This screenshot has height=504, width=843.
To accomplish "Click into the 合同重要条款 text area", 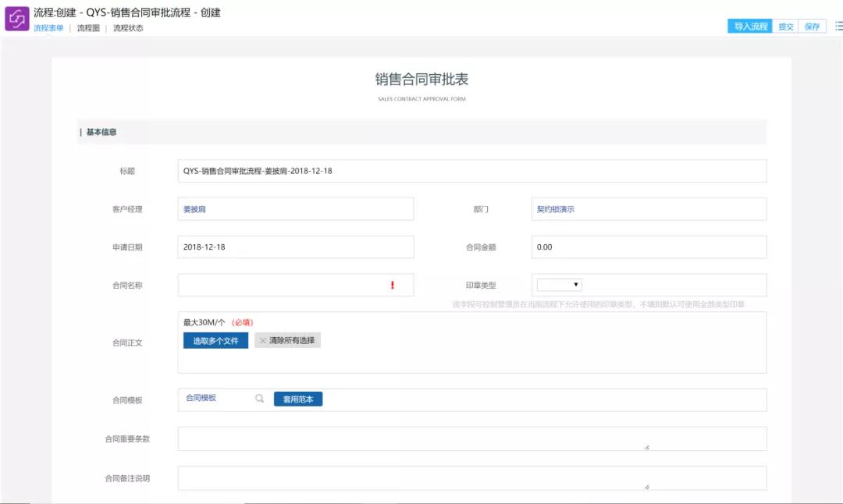I will 471,438.
